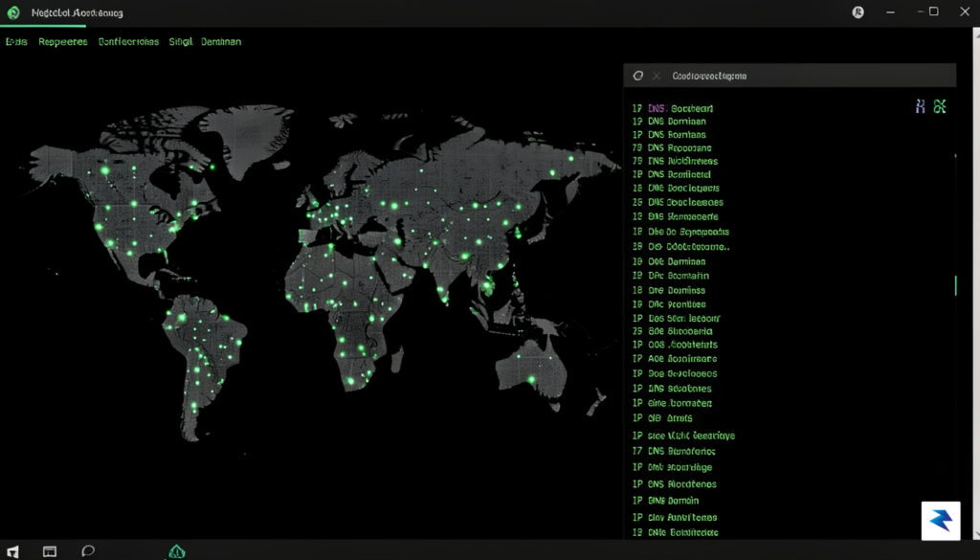Select the '1P DNS Bomtans' row
Image resolution: width=980 pixels, height=560 pixels.
point(669,134)
